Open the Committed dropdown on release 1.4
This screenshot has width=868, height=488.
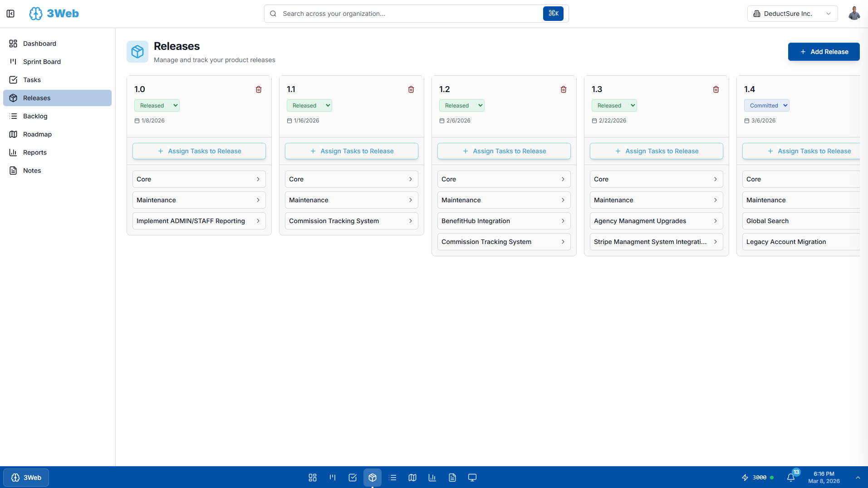[766, 105]
